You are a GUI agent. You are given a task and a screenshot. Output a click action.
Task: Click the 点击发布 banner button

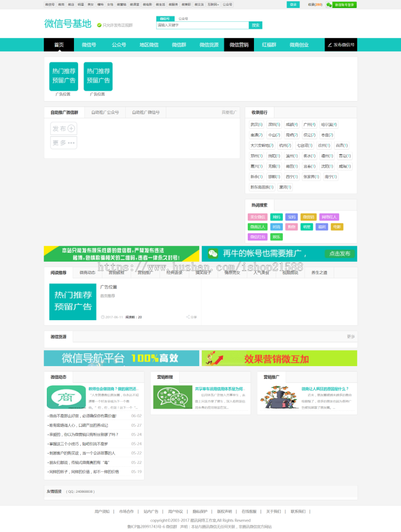click(340, 253)
